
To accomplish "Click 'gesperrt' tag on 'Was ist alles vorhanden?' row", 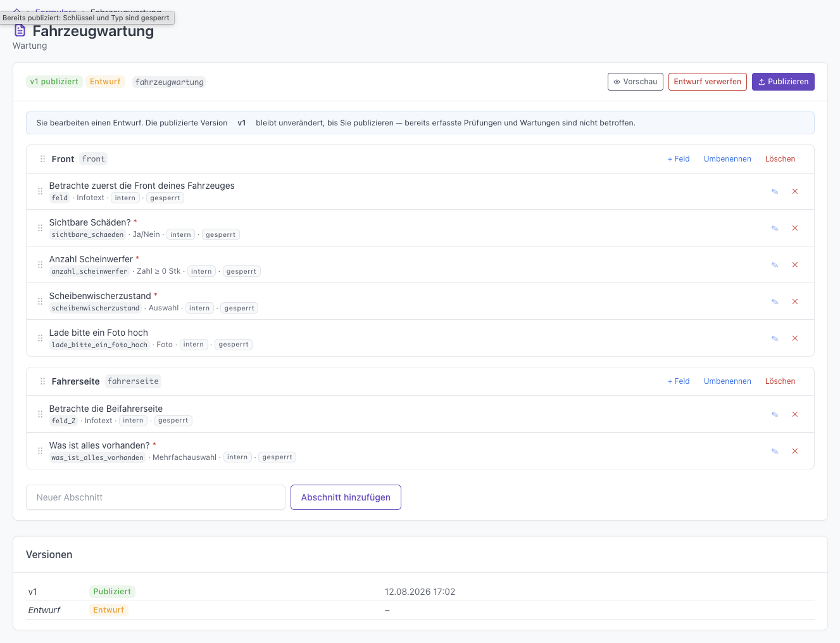I will click(277, 457).
